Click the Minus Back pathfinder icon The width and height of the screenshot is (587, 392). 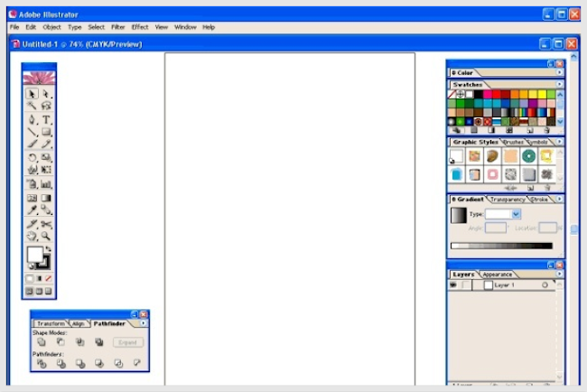[137, 363]
